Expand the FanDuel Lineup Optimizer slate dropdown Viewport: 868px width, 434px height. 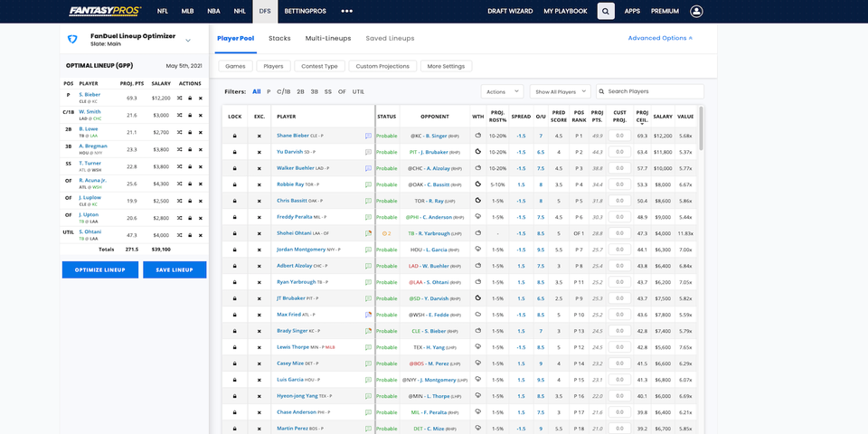click(188, 40)
